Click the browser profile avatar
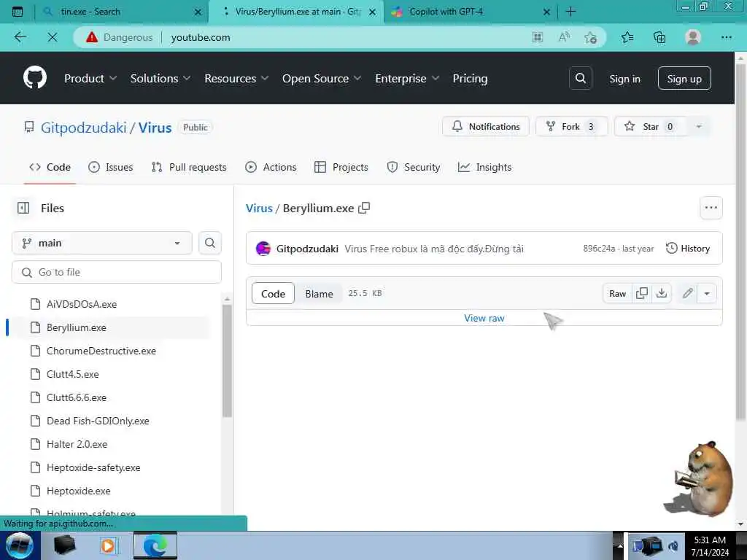Viewport: 747px width, 560px height. [693, 37]
